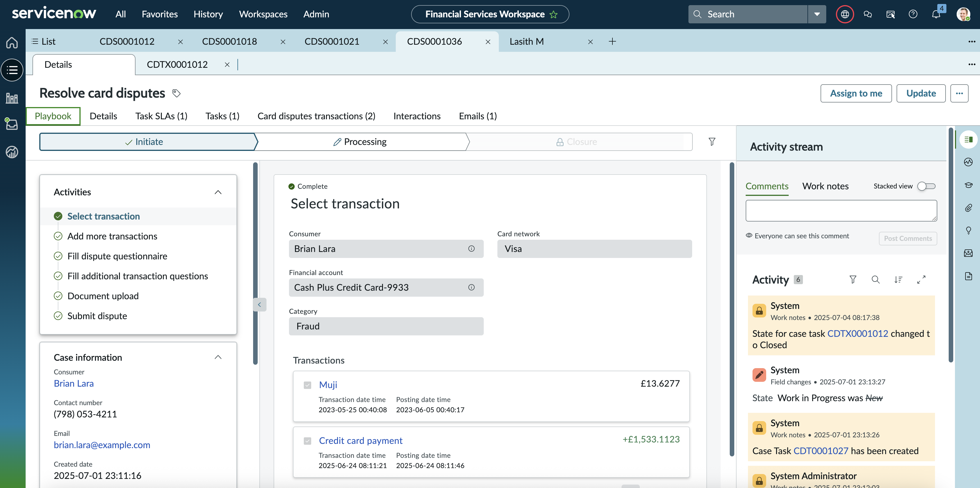Favorite the Financial Services Workspace star

553,15
